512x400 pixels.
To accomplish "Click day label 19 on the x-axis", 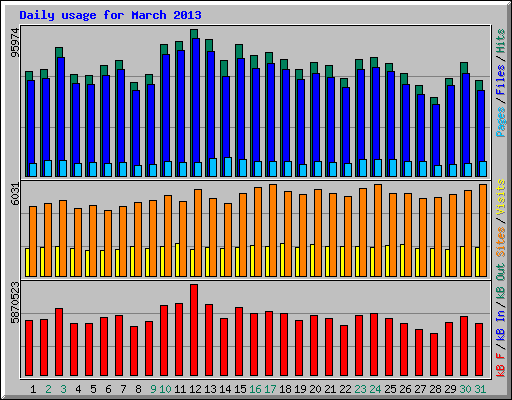I will pos(300,389).
